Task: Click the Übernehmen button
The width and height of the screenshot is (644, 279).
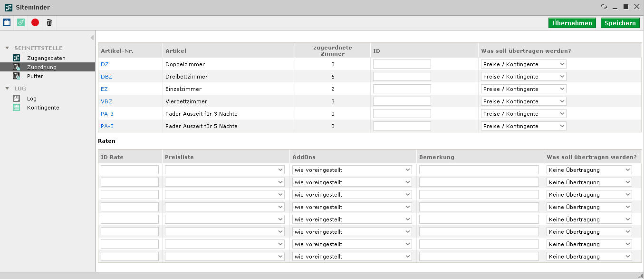Action: pos(572,23)
